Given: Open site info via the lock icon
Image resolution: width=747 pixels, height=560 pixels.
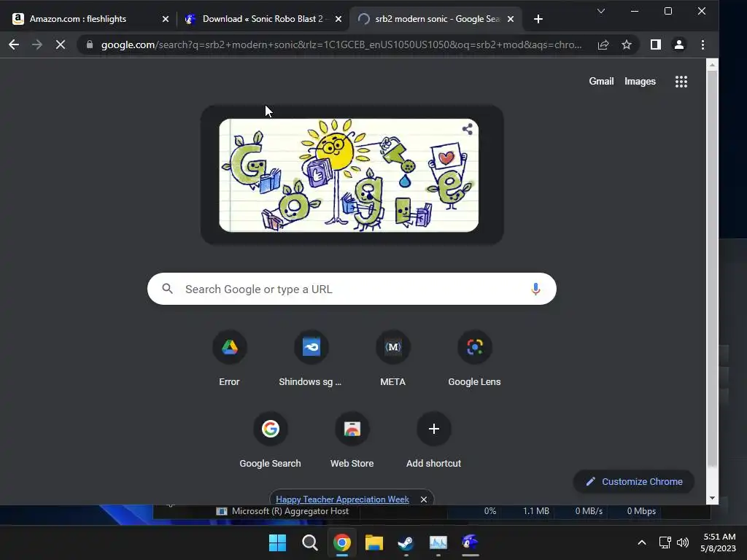Looking at the screenshot, I should pos(90,44).
